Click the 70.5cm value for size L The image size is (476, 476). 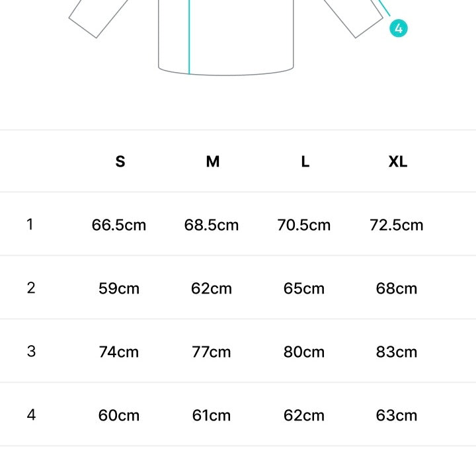[304, 225]
